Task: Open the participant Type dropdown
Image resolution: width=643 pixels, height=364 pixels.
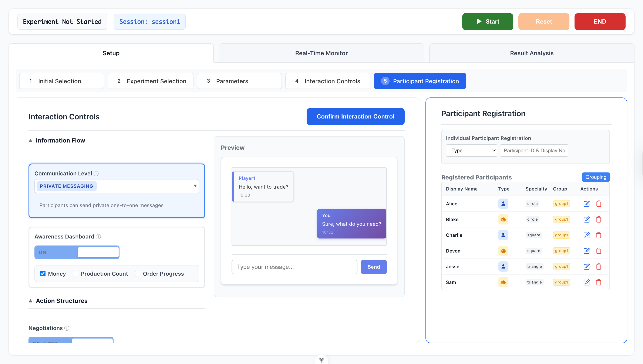Action: point(471,151)
